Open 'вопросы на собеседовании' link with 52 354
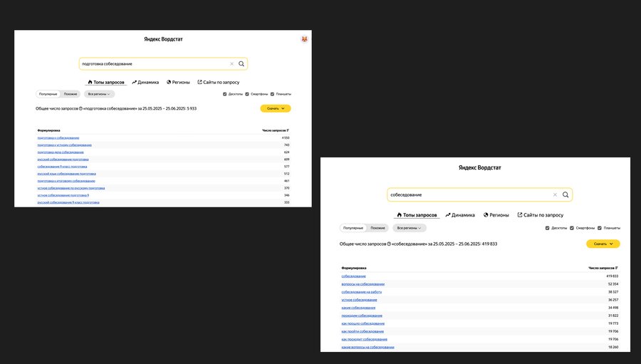This screenshot has width=641, height=364. click(x=363, y=284)
